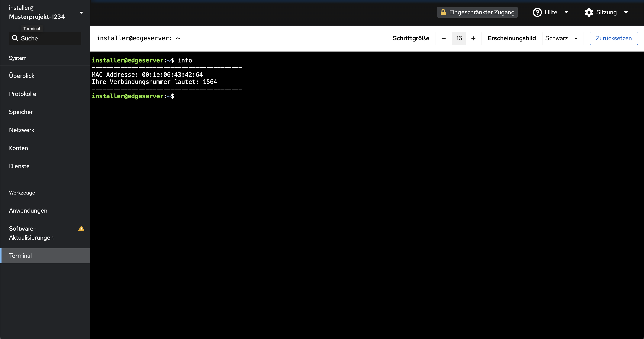Click the Software-Aktualisierungen warning triangle
Image resolution: width=644 pixels, height=339 pixels.
pos(81,228)
